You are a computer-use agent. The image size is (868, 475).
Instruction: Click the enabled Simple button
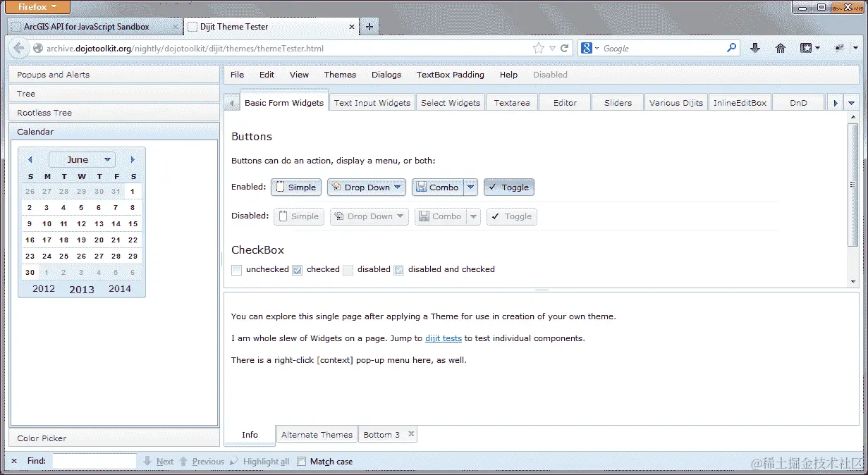pyautogui.click(x=296, y=187)
